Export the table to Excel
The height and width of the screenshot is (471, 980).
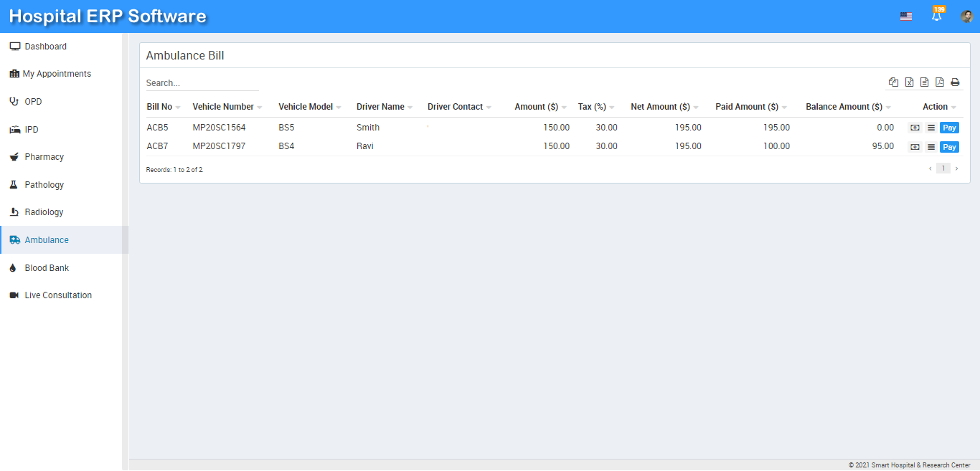coord(909,82)
